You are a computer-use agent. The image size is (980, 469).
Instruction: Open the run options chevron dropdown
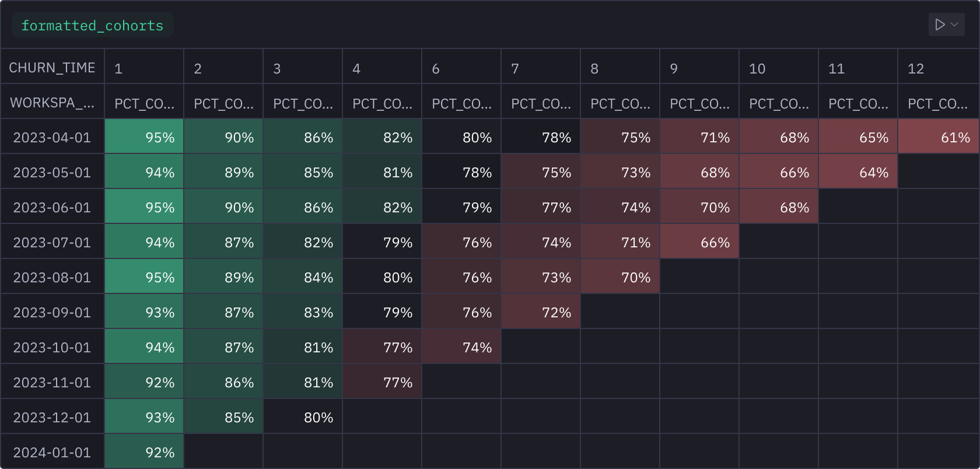point(955,25)
